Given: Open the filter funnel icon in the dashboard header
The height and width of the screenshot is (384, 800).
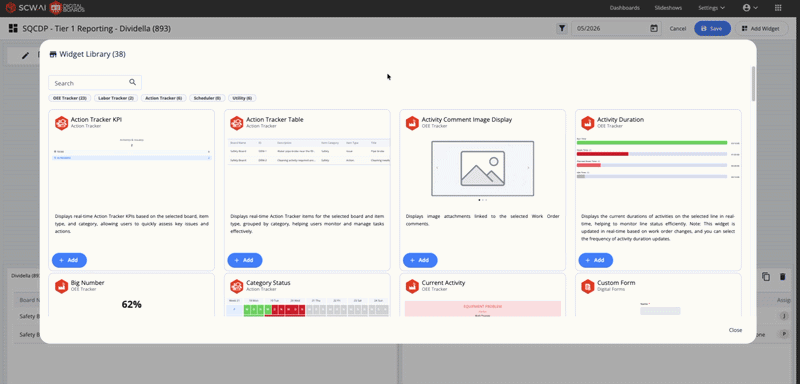Looking at the screenshot, I should [x=562, y=29].
